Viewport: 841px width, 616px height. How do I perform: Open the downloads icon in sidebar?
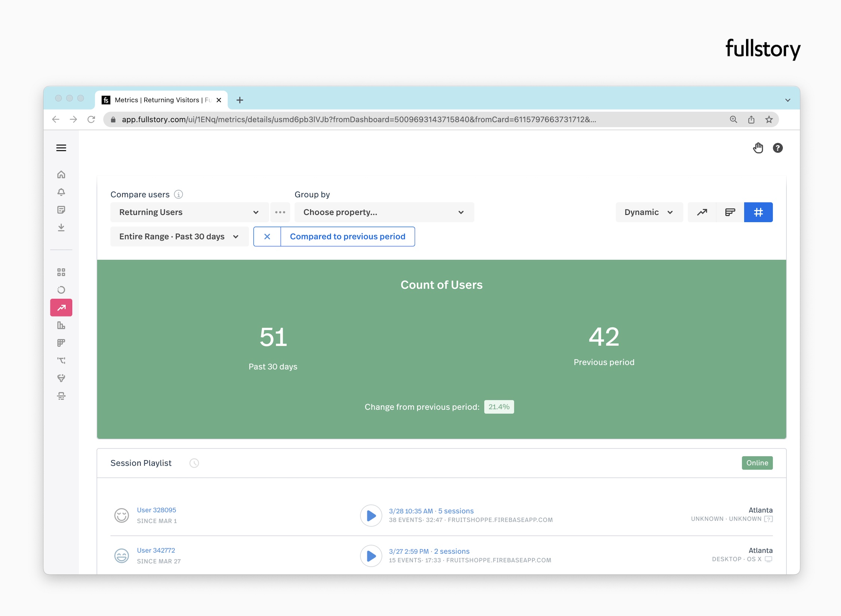(61, 227)
